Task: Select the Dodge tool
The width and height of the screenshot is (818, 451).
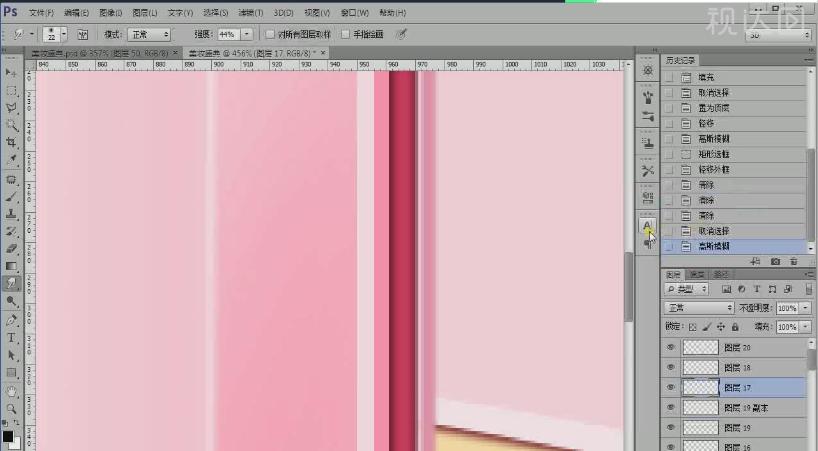Action: pos(11,301)
